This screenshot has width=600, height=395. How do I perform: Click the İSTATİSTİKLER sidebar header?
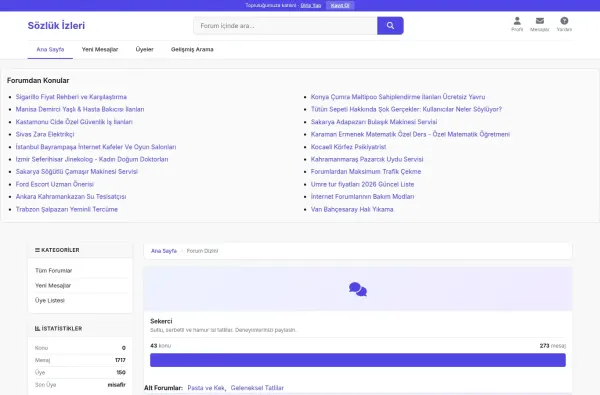tap(58, 328)
